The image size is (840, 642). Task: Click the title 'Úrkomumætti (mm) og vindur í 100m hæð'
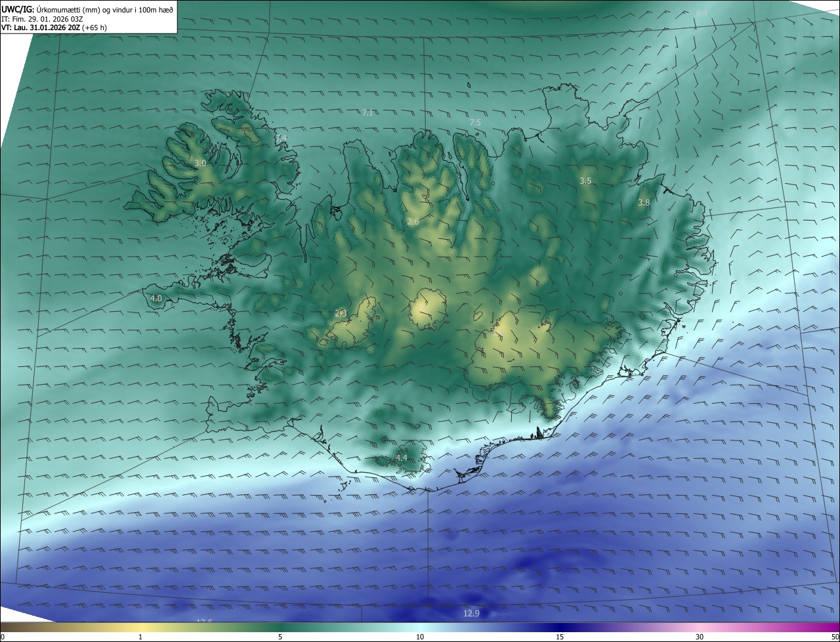pos(105,9)
